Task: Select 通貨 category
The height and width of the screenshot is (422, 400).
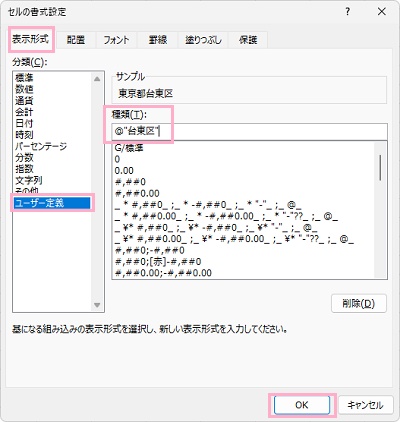Action: click(52, 100)
